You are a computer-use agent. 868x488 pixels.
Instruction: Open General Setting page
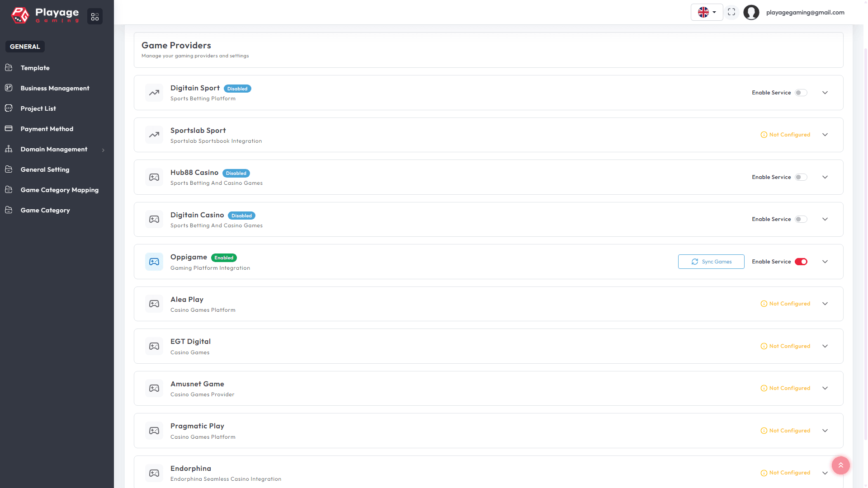[45, 169]
